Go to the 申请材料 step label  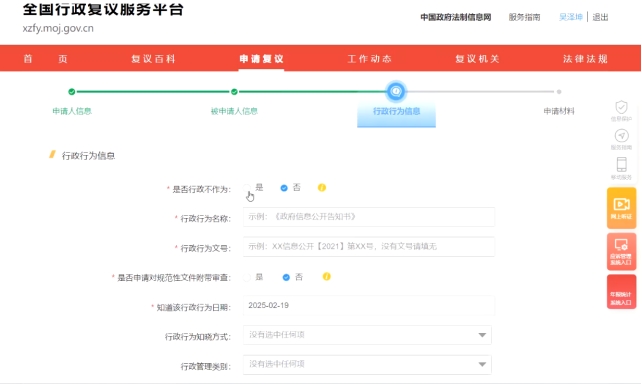click(559, 111)
